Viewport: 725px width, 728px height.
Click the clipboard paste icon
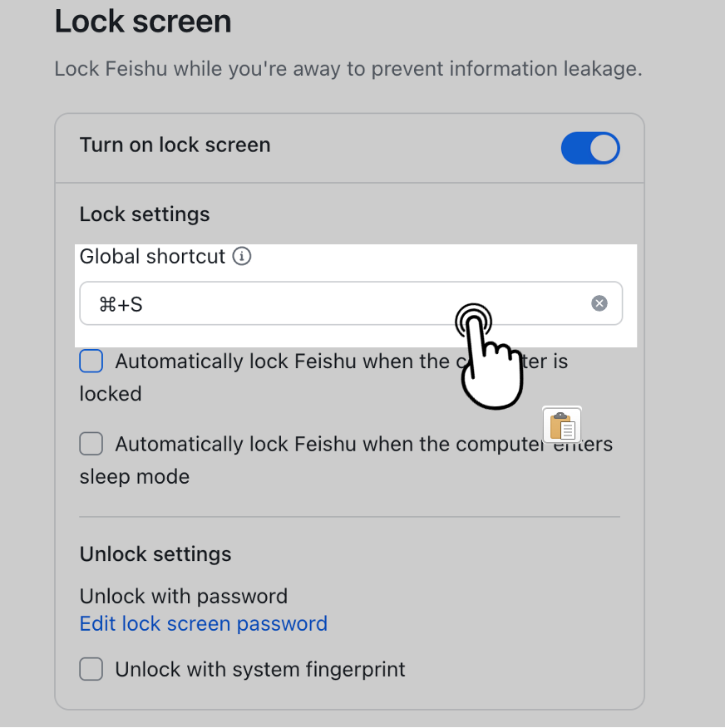click(x=562, y=425)
